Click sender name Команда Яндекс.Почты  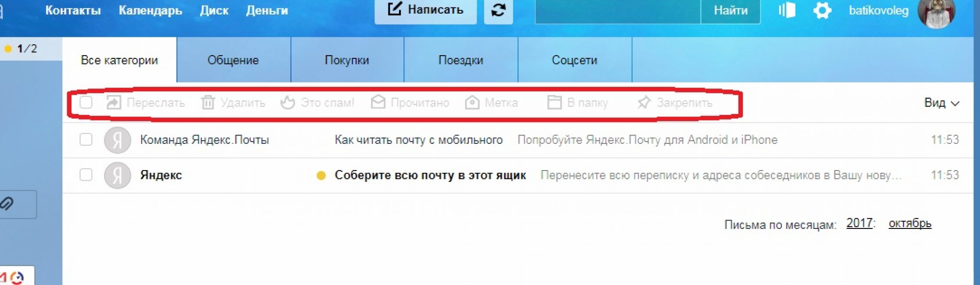point(204,140)
